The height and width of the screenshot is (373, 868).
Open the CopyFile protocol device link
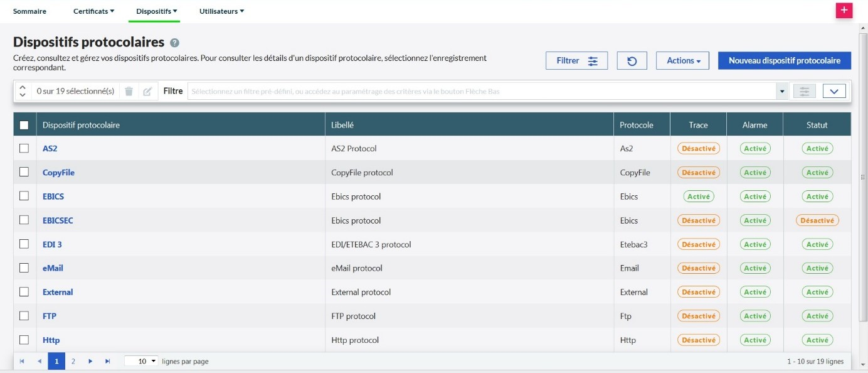click(x=58, y=173)
